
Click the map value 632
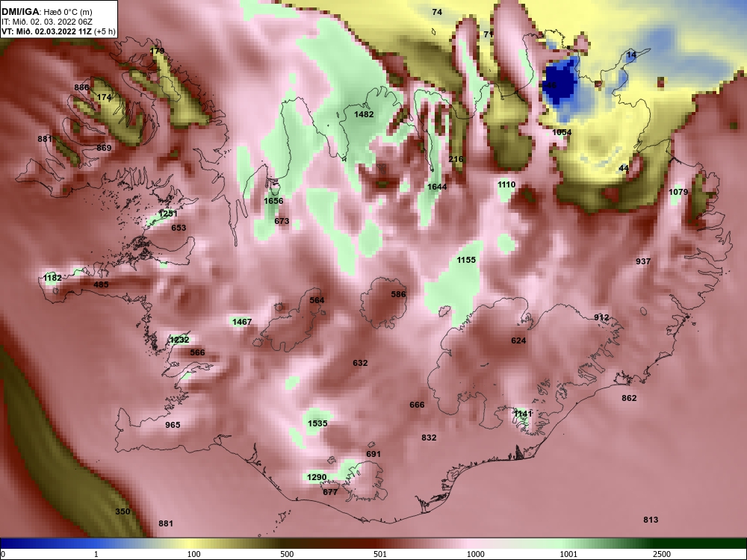click(360, 363)
